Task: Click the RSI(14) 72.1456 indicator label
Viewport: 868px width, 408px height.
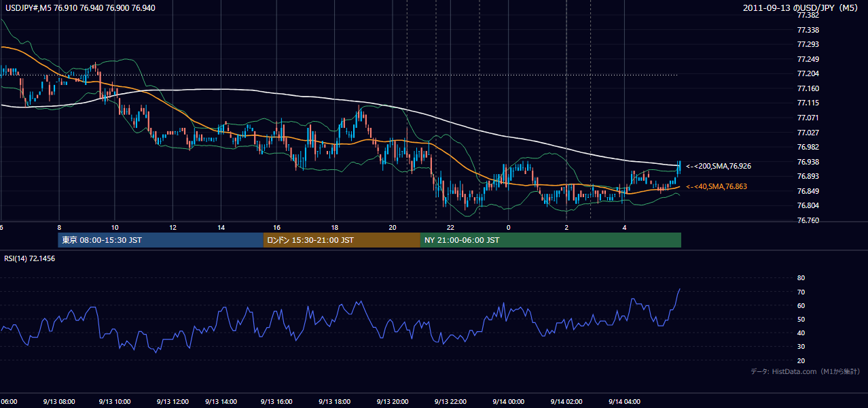Action: coord(29,259)
